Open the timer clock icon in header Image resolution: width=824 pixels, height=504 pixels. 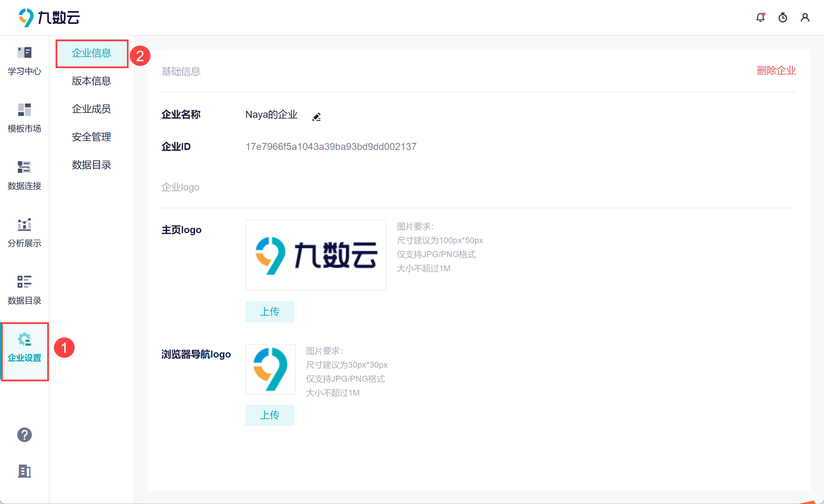783,17
